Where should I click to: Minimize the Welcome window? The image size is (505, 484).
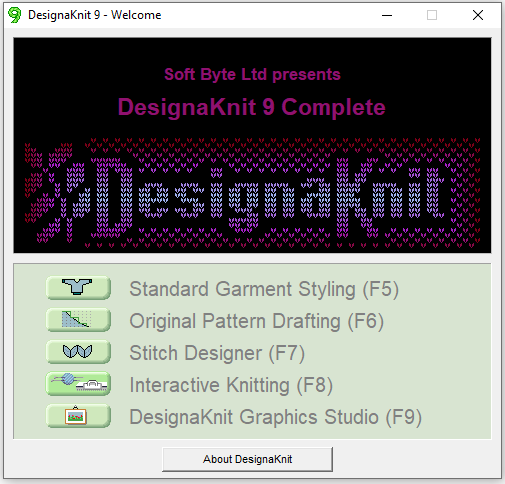click(x=387, y=15)
